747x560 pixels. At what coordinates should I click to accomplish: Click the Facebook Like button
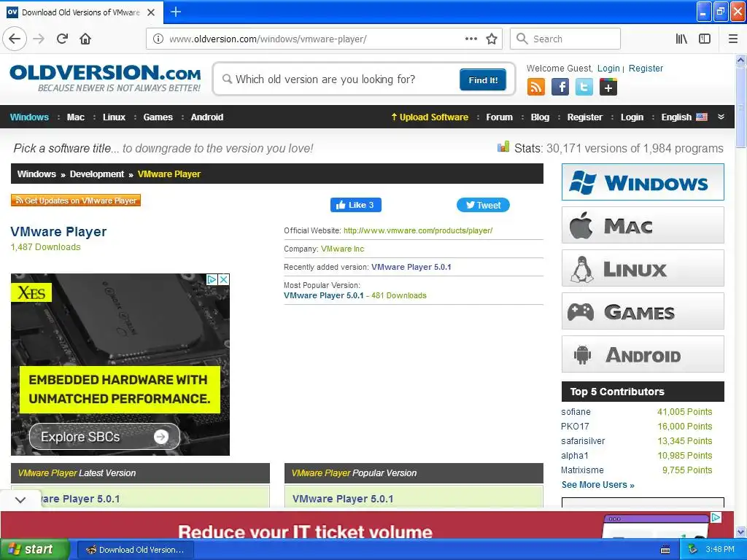355,205
